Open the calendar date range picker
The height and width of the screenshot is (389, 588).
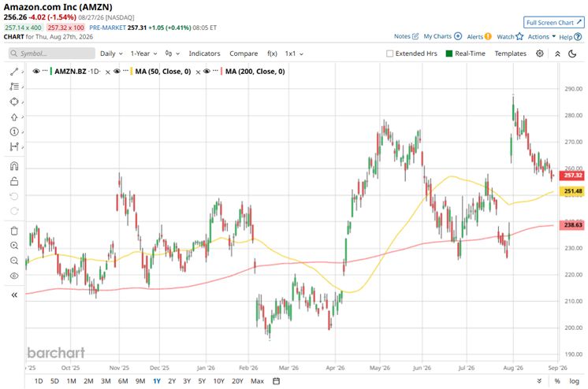point(277,381)
